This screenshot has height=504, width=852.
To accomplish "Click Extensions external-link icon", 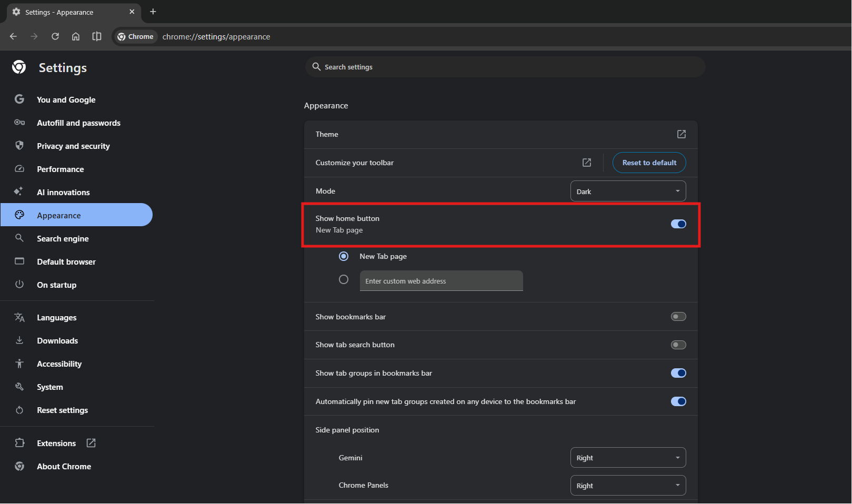I will (x=91, y=443).
